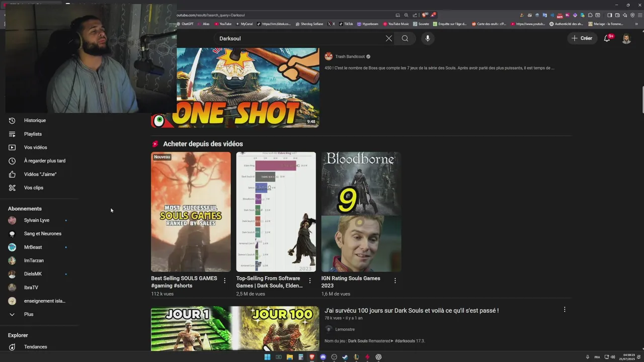Open League of Legends taskbar icon
This screenshot has width=644, height=362.
click(x=356, y=357)
